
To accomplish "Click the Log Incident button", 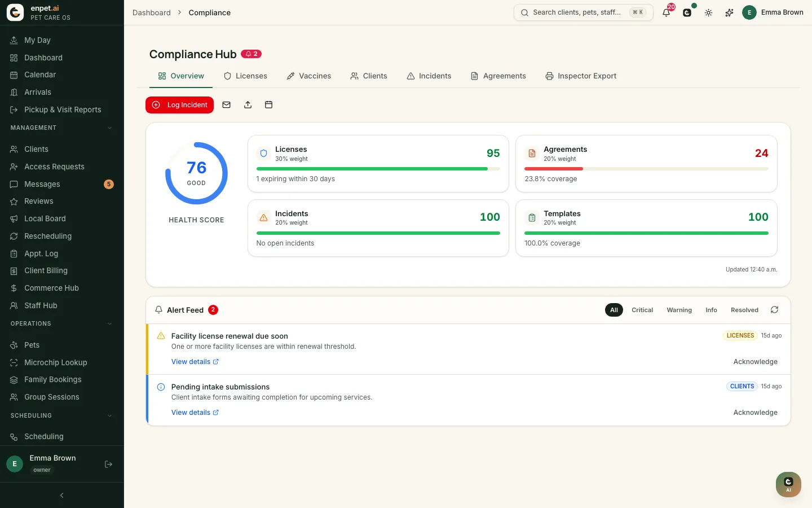I will 179,105.
